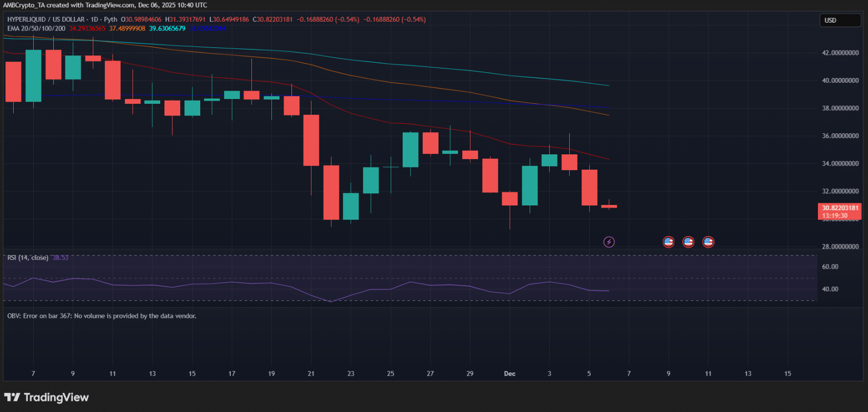
Task: Click the RSI value 38.53
Action: coord(60,258)
